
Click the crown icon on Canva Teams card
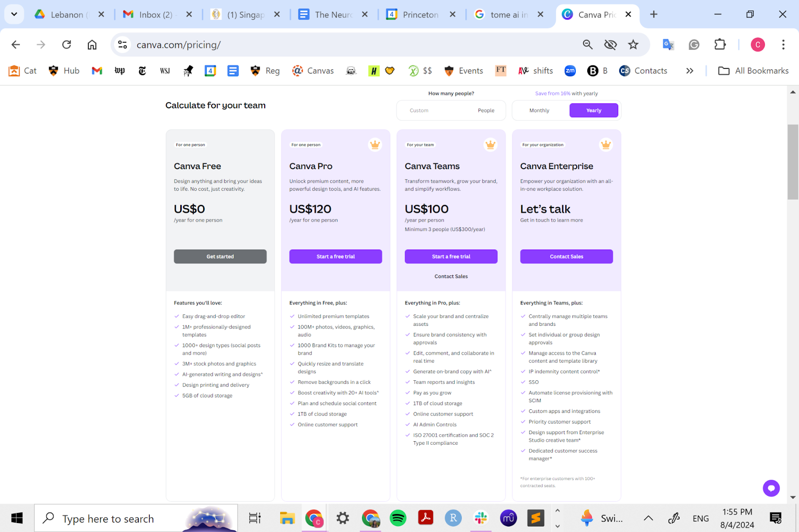[x=490, y=145]
